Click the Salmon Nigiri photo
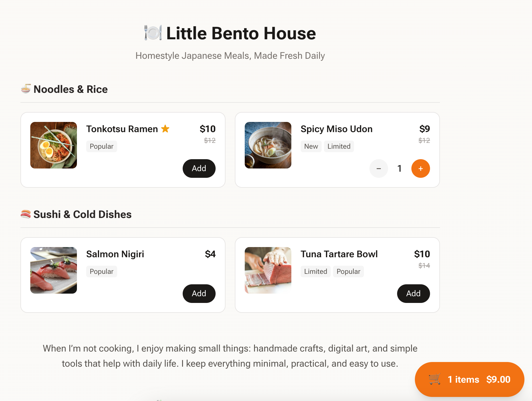Viewport: 532px width, 401px height. [54, 270]
